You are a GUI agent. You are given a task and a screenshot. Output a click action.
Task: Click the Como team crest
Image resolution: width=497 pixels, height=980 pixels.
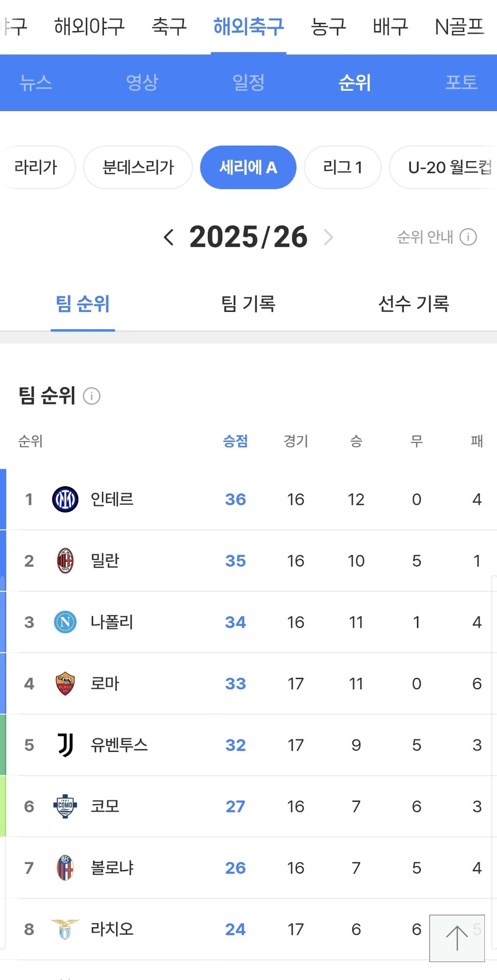[x=65, y=806]
